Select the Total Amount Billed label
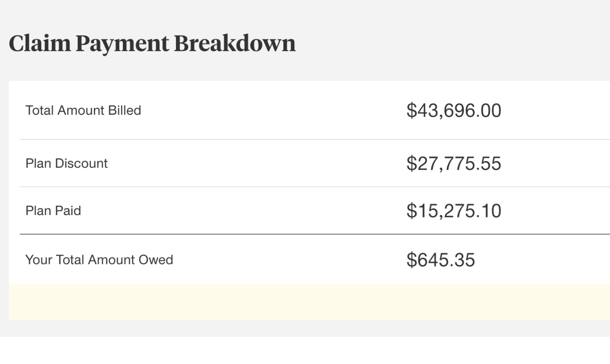Image resolution: width=610 pixels, height=364 pixels. click(x=83, y=110)
